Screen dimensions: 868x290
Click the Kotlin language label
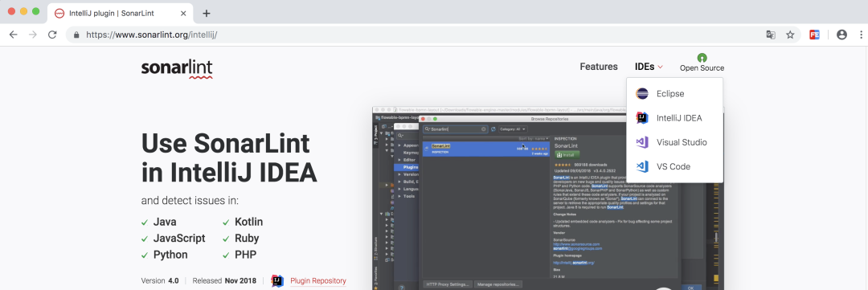click(248, 222)
